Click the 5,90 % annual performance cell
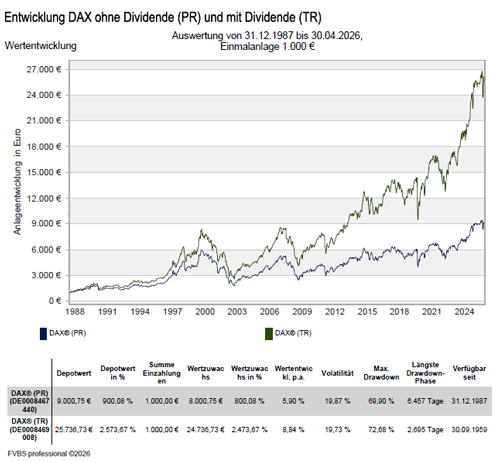This screenshot has width=500, height=462. pos(293,401)
